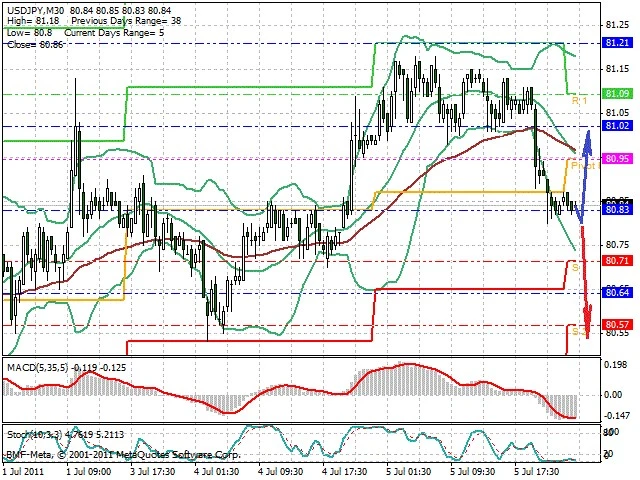Screen dimensions: 640x480
Task: Click the '1 Jul 2011' time label
Action: click(24, 472)
